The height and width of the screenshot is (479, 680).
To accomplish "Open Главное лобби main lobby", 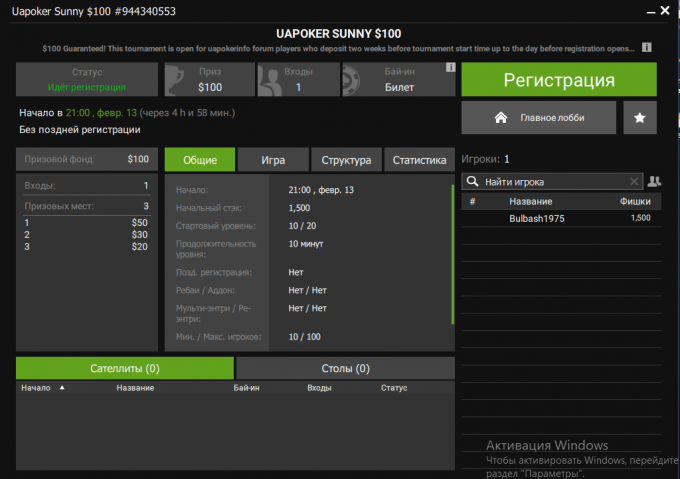I will [x=539, y=118].
